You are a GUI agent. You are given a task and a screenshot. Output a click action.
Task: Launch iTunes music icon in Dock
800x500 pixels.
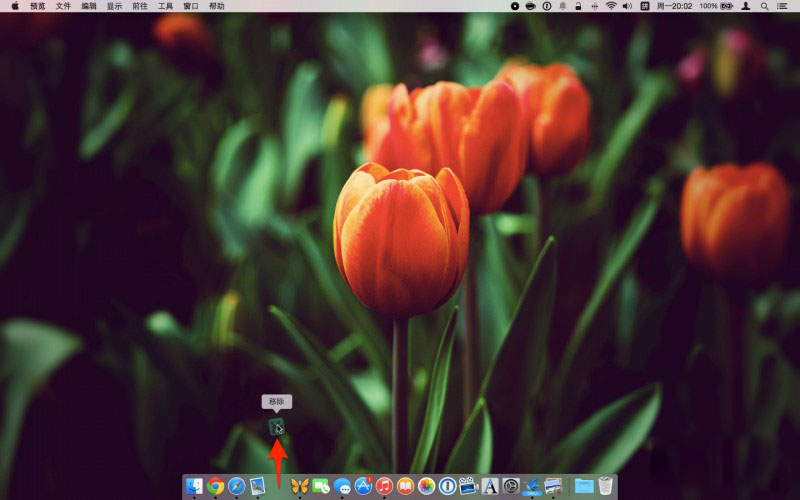point(384,486)
